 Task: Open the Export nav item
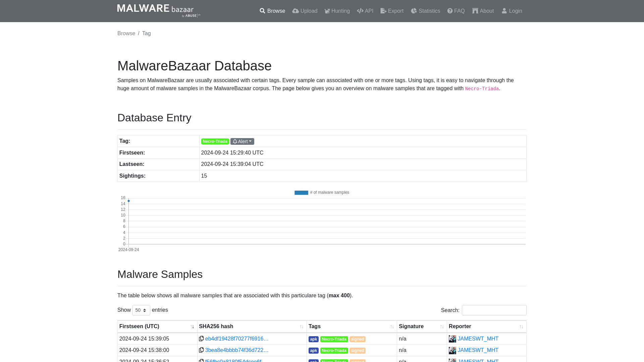click(392, 11)
